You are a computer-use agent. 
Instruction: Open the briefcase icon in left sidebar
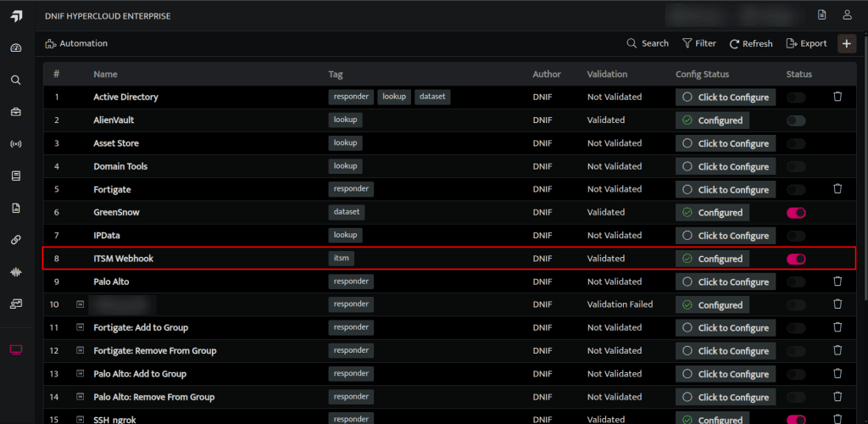click(x=16, y=113)
